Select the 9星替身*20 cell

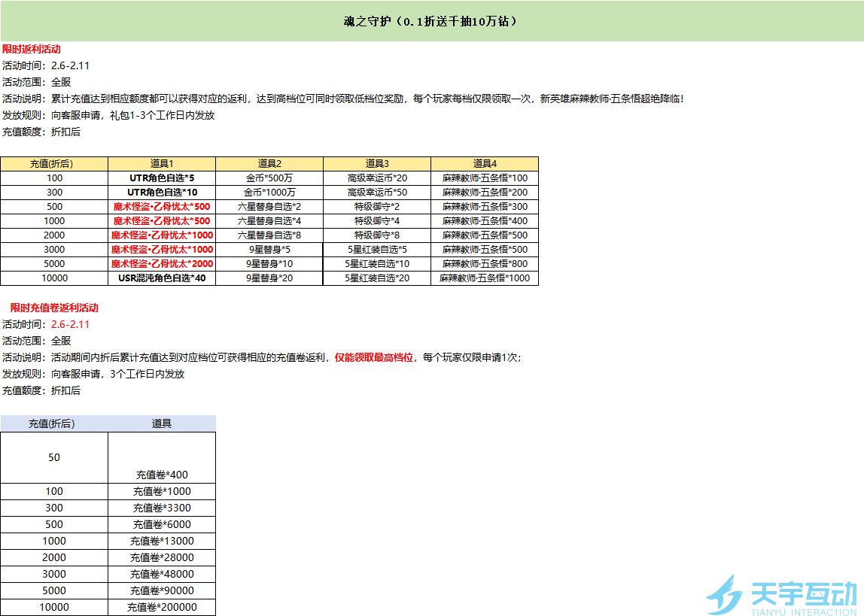coord(269,278)
